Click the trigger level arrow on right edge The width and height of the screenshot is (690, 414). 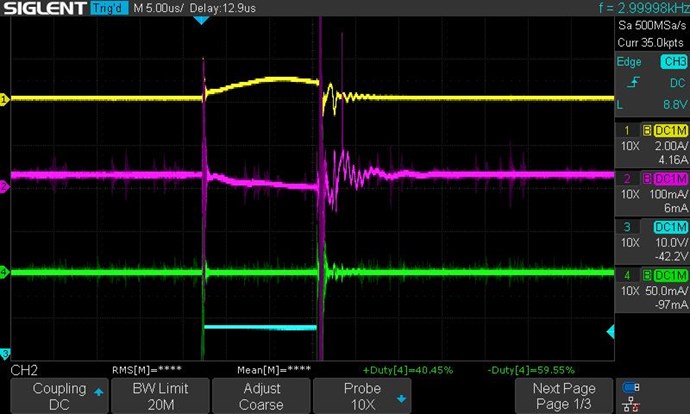pos(610,332)
